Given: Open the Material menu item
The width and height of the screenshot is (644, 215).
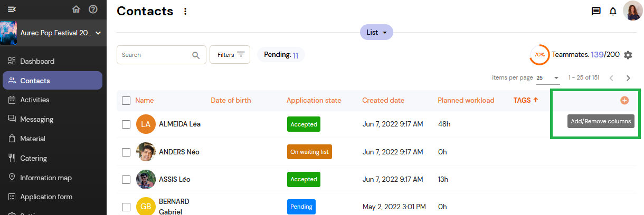Looking at the screenshot, I should point(52,139).
